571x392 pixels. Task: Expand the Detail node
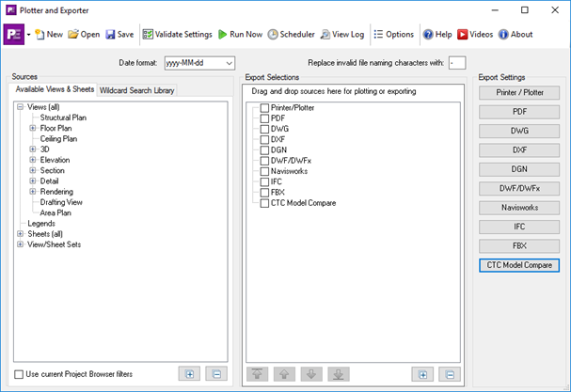click(33, 180)
